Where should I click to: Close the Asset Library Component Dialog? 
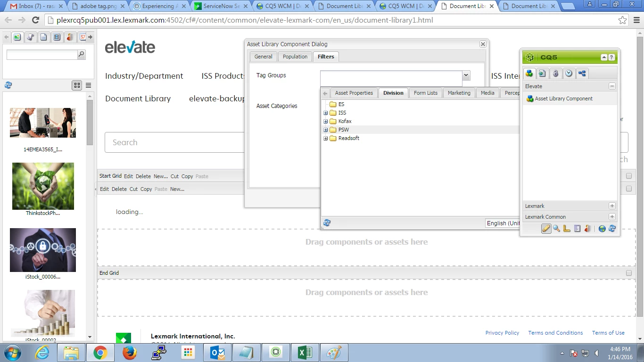(483, 44)
